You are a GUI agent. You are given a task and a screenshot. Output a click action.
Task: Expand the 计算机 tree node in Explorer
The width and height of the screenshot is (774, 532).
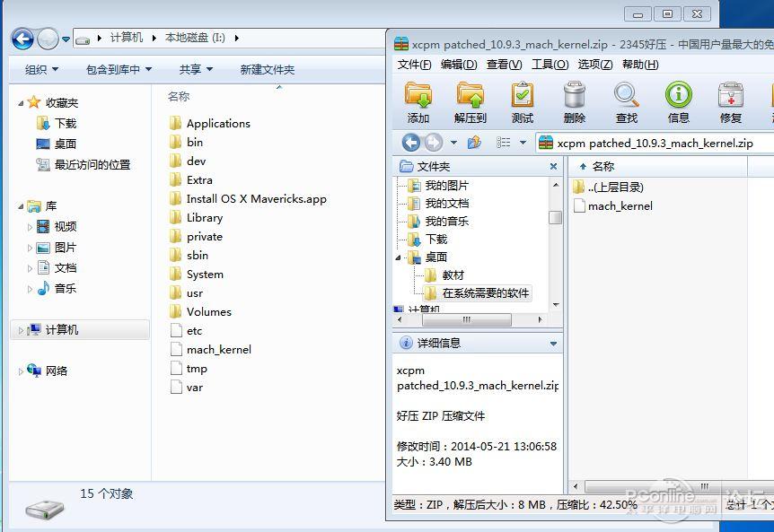pos(21,330)
